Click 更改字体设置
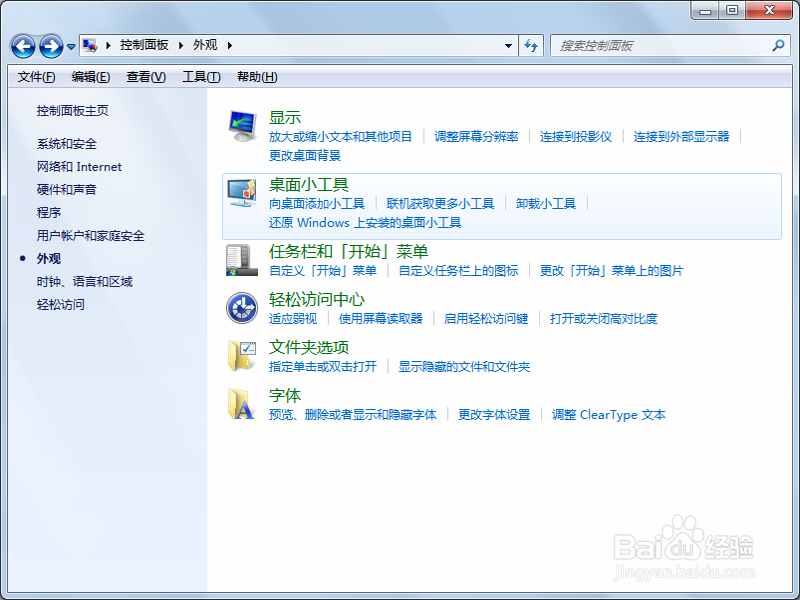Image resolution: width=800 pixels, height=600 pixels. [x=494, y=415]
